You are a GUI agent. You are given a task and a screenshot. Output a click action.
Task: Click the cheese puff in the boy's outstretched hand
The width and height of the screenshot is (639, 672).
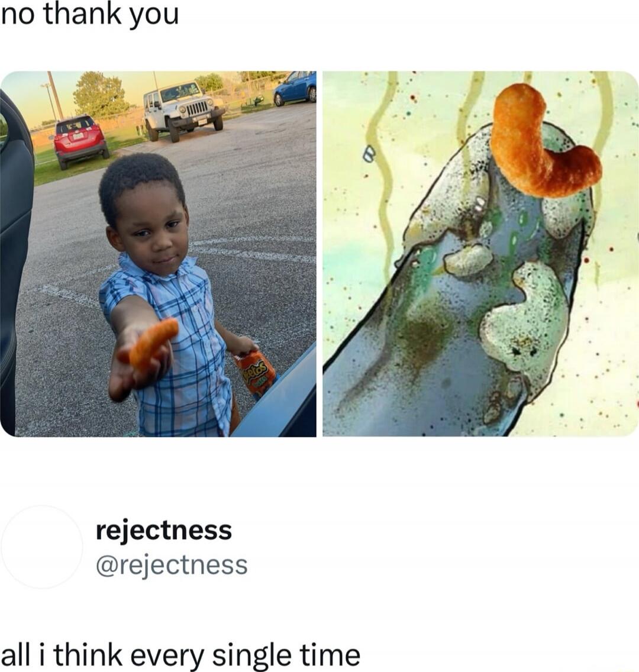[153, 343]
